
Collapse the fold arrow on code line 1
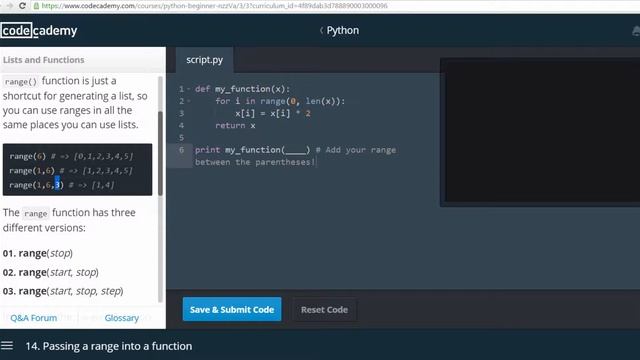[x=188, y=89]
